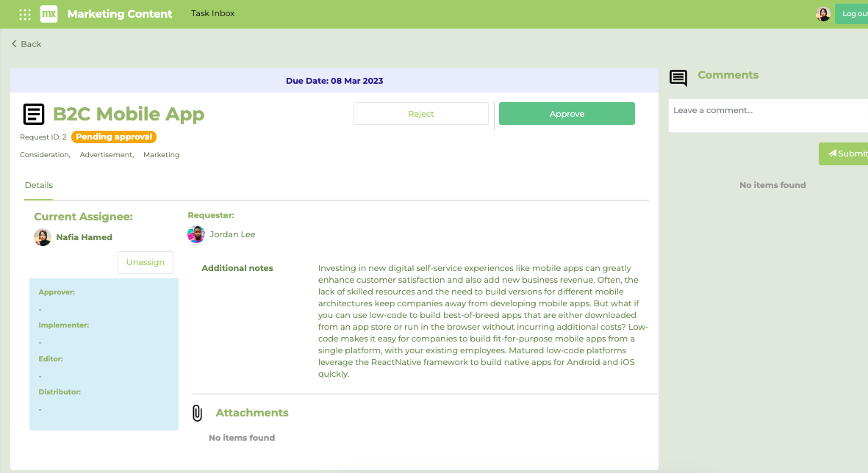Open the app grid launcher icon
This screenshot has width=868, height=473.
click(24, 13)
